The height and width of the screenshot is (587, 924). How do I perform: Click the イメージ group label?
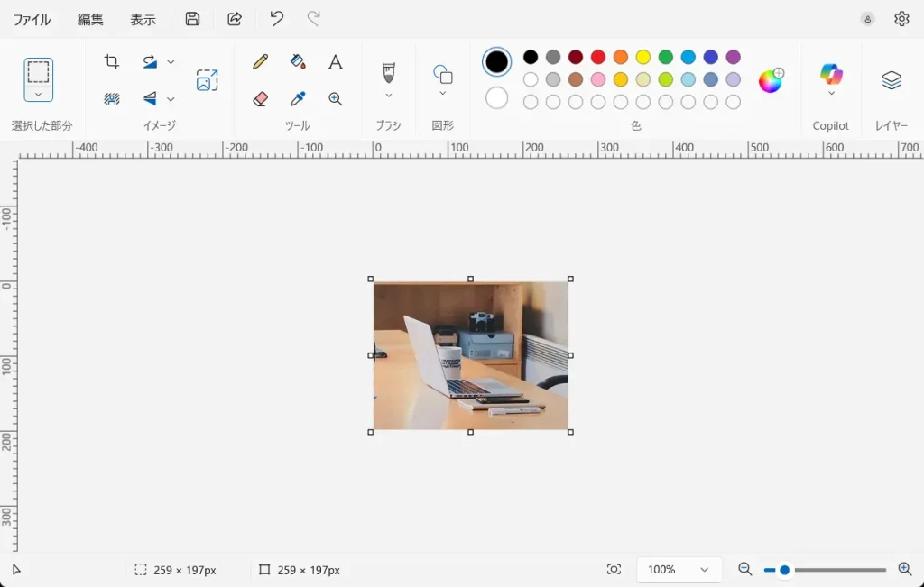coord(159,125)
